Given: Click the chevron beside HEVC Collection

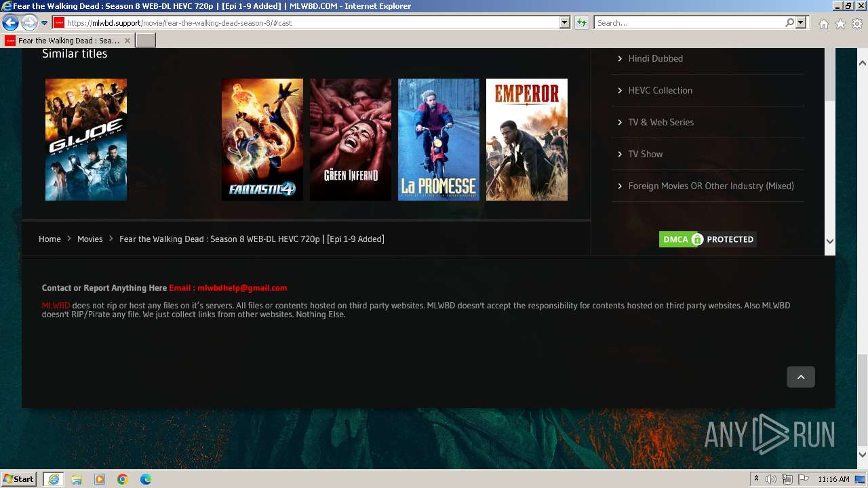Looking at the screenshot, I should (x=620, y=90).
